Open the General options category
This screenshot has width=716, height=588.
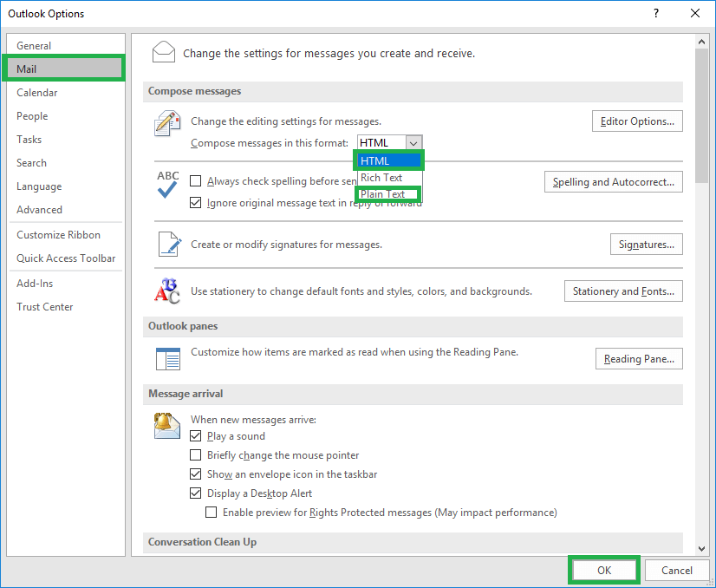pyautogui.click(x=66, y=46)
